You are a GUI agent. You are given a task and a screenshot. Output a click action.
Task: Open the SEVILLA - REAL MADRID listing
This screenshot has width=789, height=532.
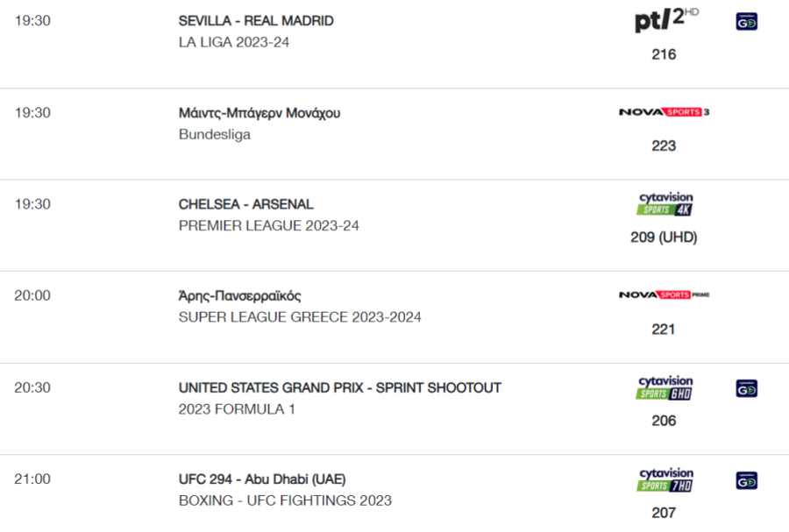256,21
